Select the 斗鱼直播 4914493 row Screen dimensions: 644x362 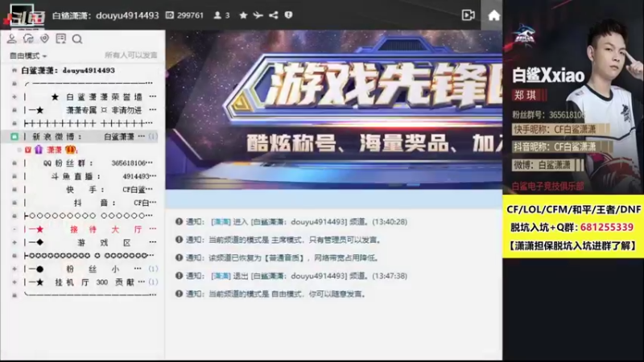point(85,176)
